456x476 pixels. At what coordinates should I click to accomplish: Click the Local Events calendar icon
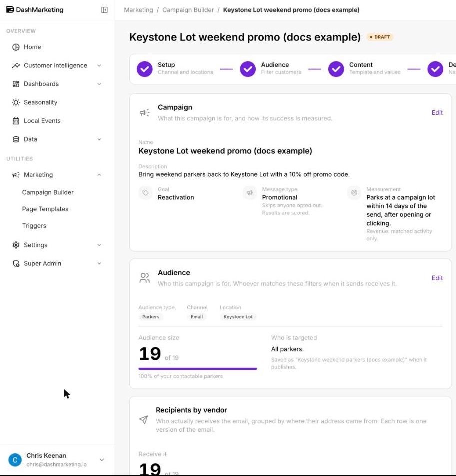(16, 121)
